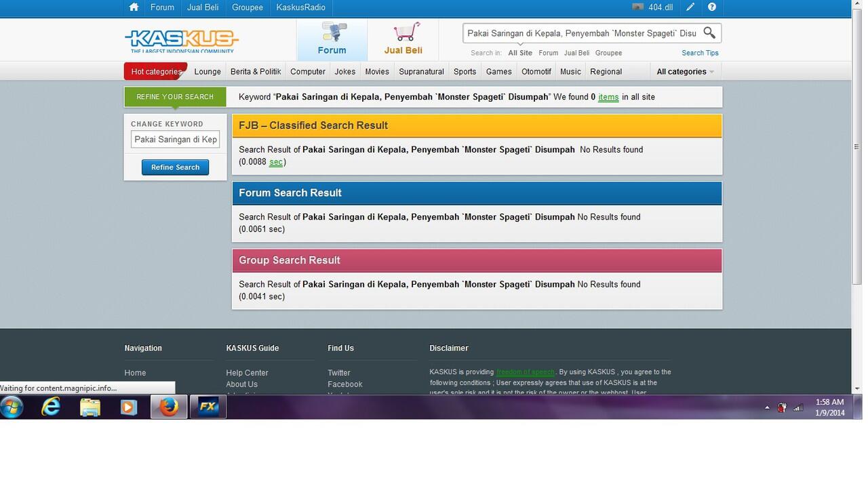The image size is (868, 488).
Task: Click the Forum Search Result header
Action: 477,193
